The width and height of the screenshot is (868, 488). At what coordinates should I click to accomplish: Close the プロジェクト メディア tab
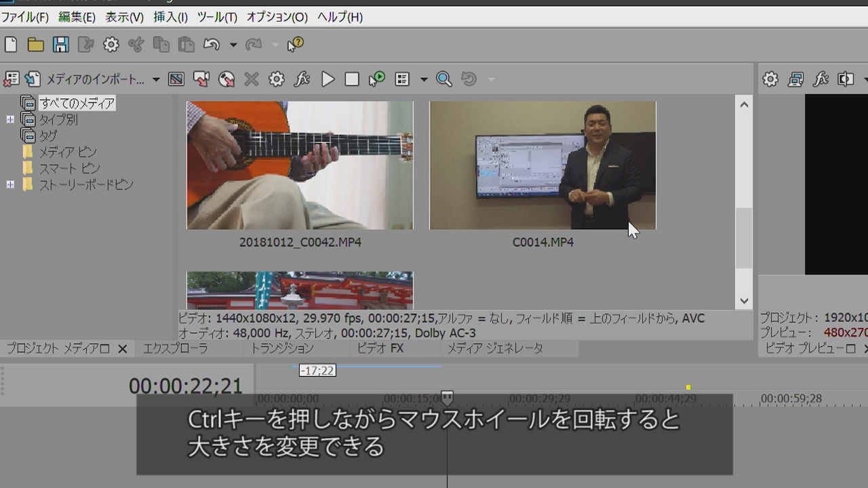(x=123, y=349)
